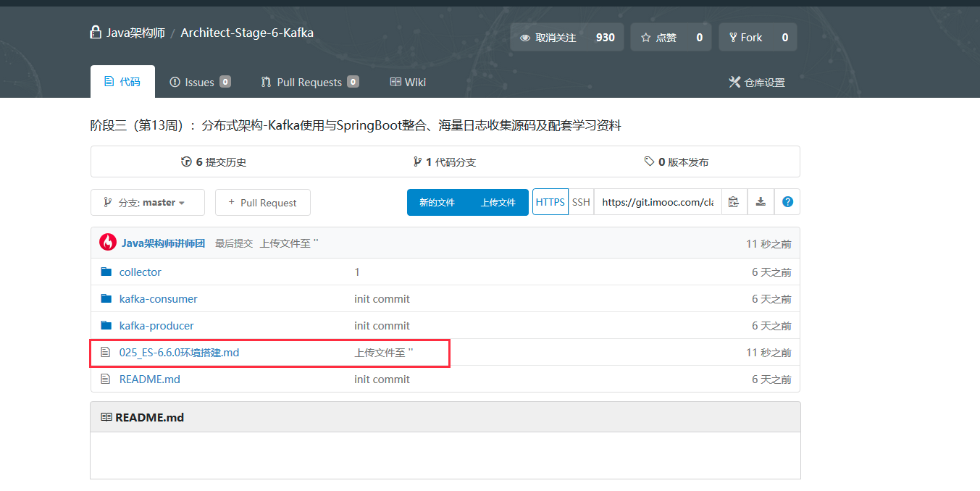This screenshot has width=980, height=491.
Task: Open the 上传文件至 '' commit in 025_ES row
Action: pyautogui.click(x=384, y=353)
